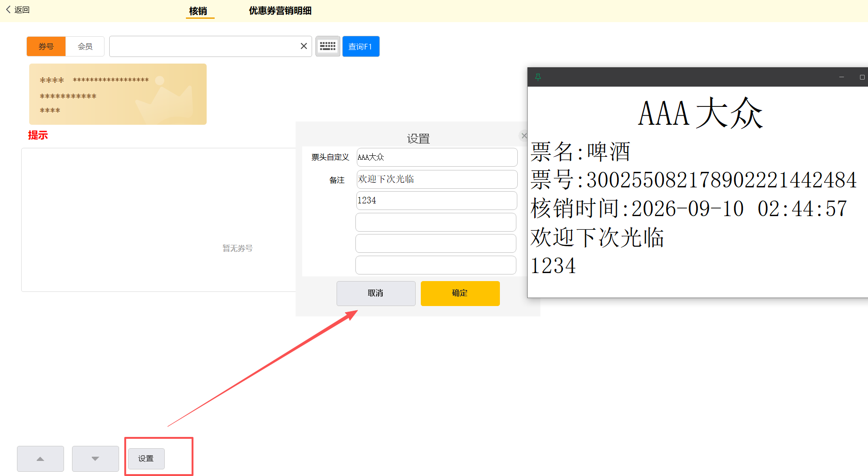
Task: Clear the coupon search field
Action: coord(304,46)
